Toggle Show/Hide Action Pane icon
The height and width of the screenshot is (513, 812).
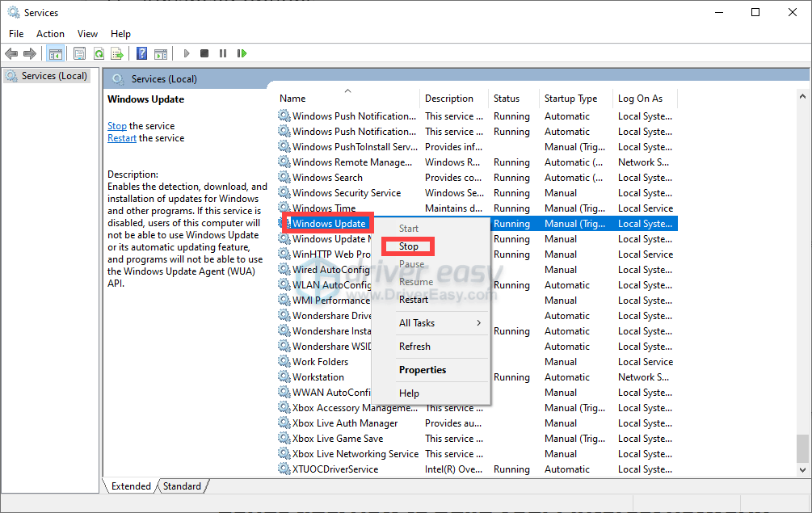point(161,53)
